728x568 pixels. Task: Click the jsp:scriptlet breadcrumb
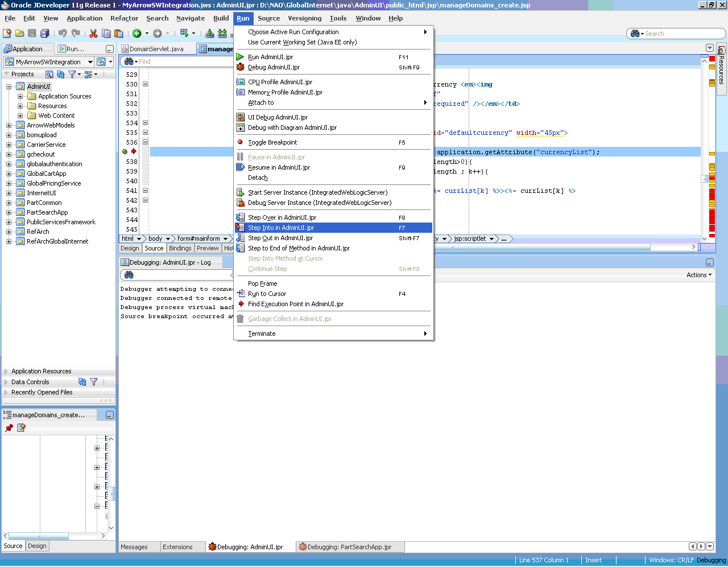pyautogui.click(x=470, y=238)
